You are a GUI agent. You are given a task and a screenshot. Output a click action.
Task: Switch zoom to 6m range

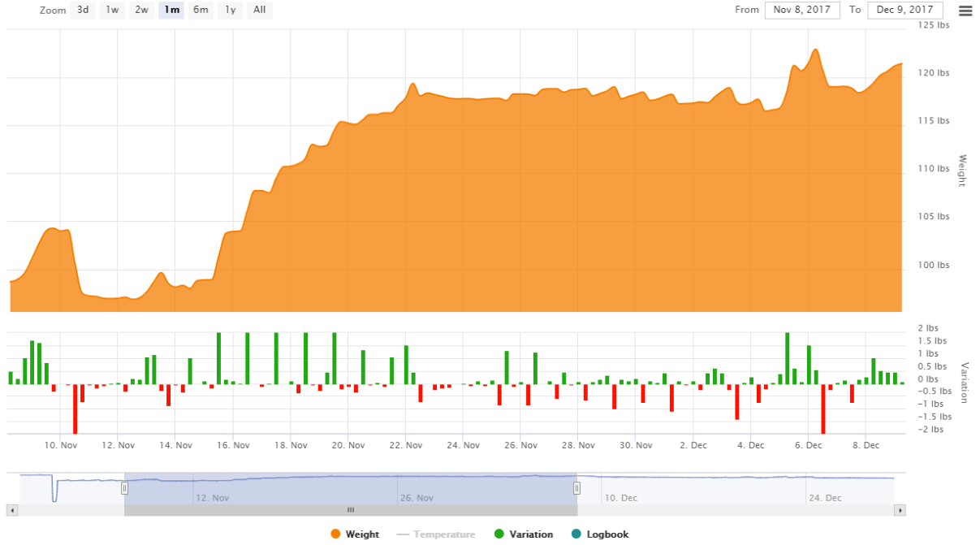coord(201,11)
